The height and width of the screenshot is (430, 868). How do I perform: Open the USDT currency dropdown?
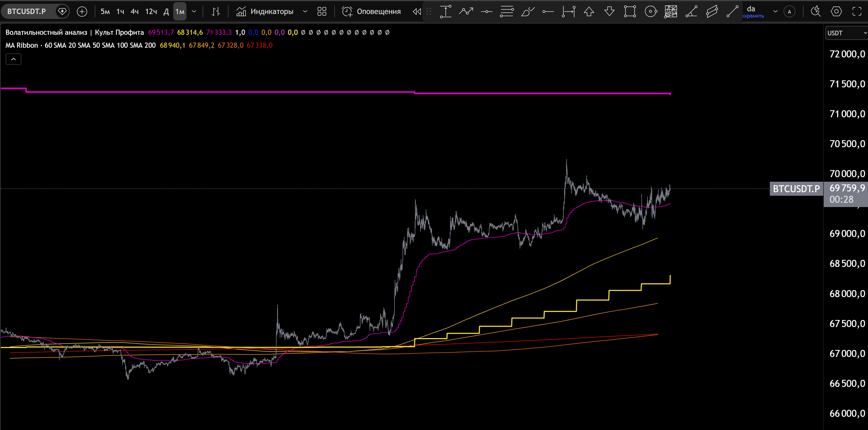(x=846, y=33)
